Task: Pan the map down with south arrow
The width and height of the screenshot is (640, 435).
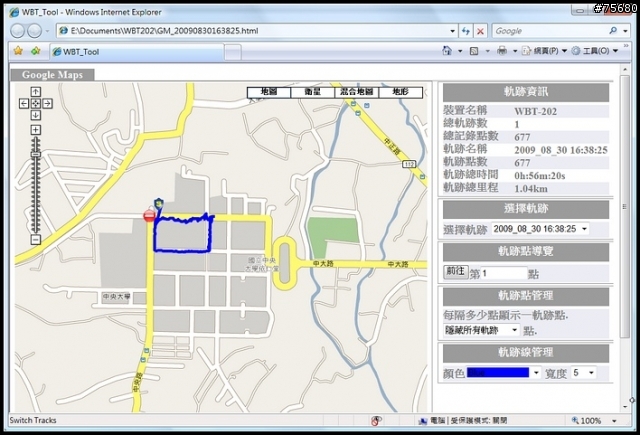Action: point(36,115)
